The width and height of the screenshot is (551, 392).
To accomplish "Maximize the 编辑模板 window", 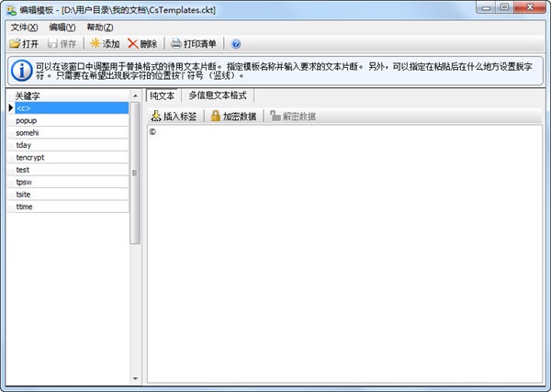I will [x=504, y=7].
